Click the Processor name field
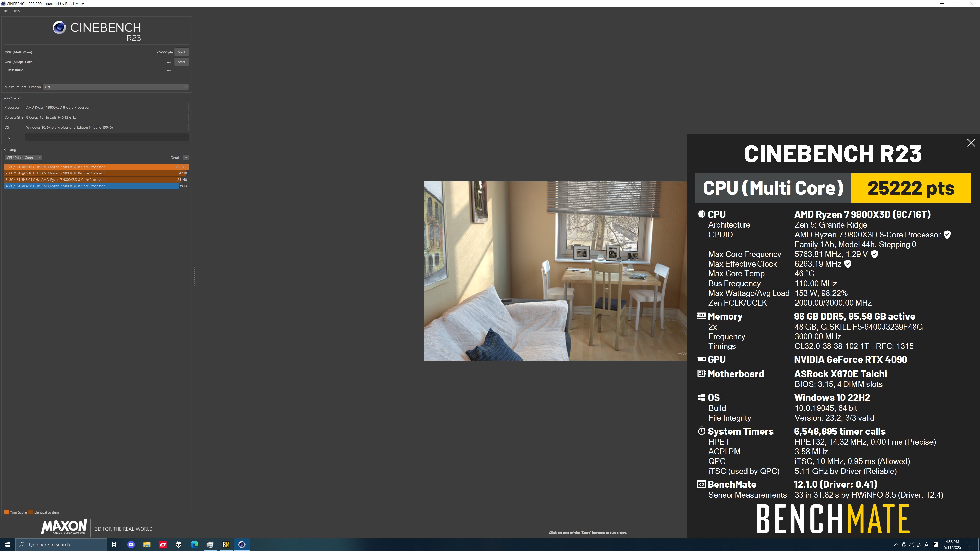The height and width of the screenshot is (551, 980). click(107, 108)
